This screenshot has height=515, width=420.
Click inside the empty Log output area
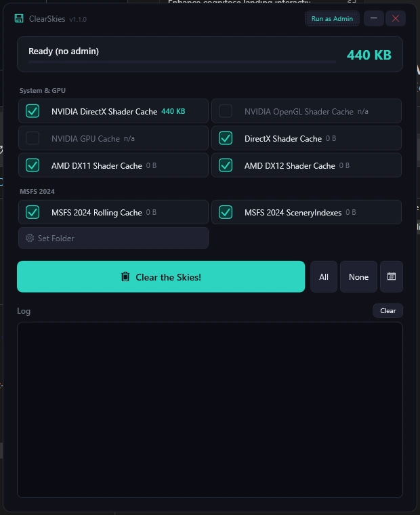click(210, 409)
